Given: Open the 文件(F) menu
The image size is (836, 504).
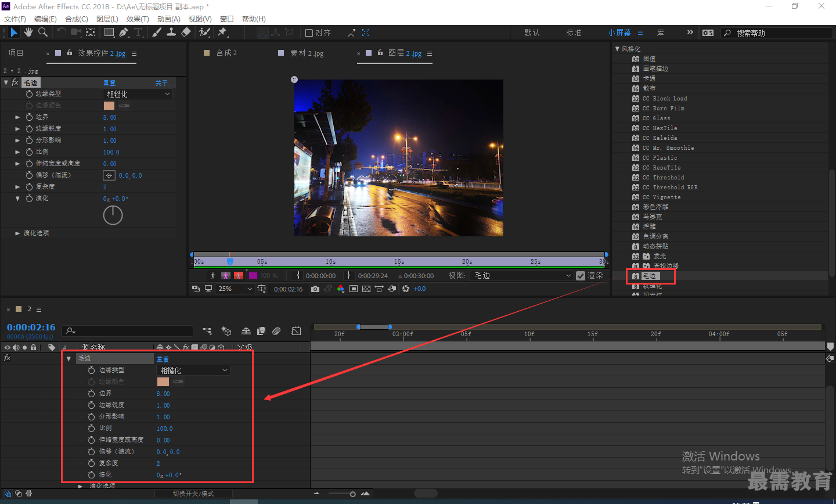Looking at the screenshot, I should click(15, 19).
